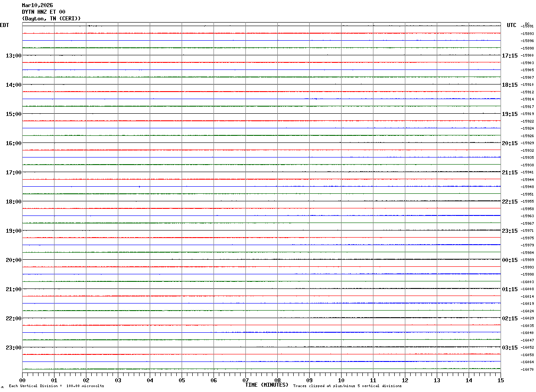Click the 19:00 EDT row label
Viewport: 536px width, 392px height.
click(14, 231)
